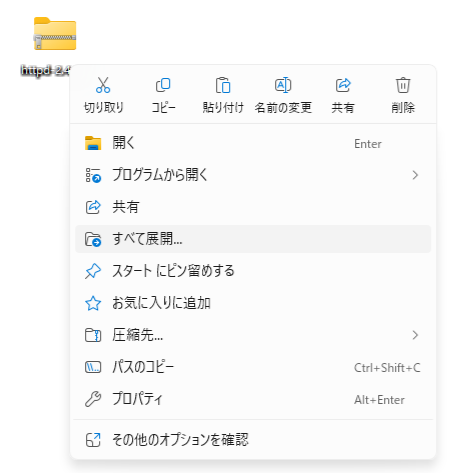The image size is (460, 473).
Task: Click the copy icon (コピー)
Action: pos(163,85)
